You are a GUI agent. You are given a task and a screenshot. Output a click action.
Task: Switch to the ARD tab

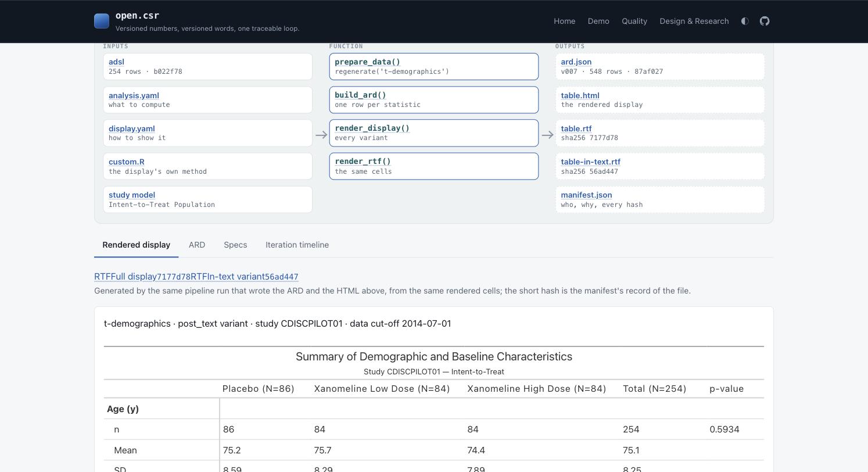point(197,245)
